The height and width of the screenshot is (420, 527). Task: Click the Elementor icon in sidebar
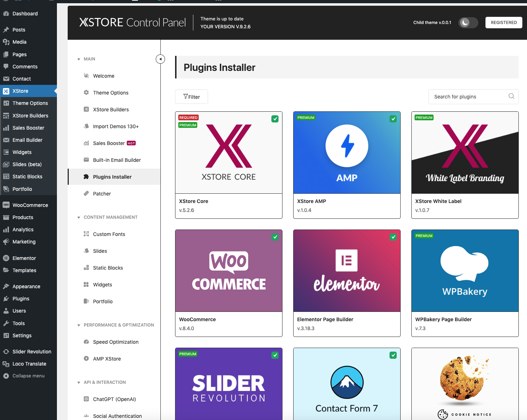pyautogui.click(x=6, y=258)
